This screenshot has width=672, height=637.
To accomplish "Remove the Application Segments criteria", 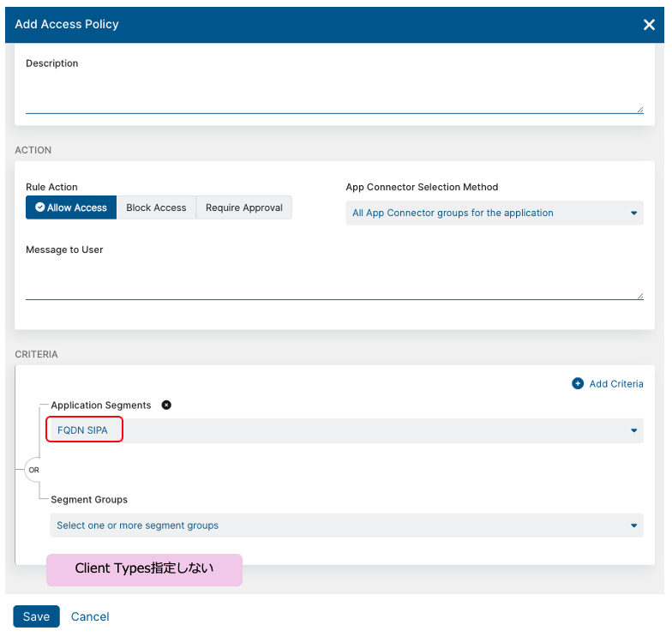I will tap(166, 405).
